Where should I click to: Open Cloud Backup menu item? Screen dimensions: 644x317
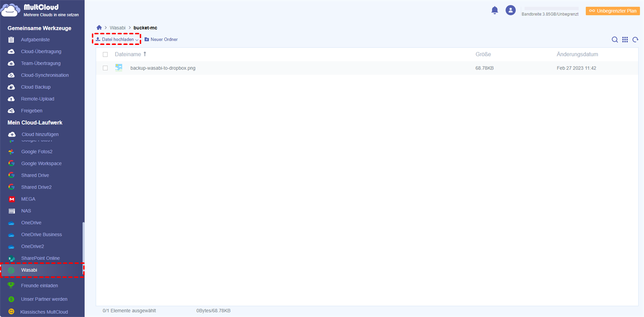click(36, 87)
